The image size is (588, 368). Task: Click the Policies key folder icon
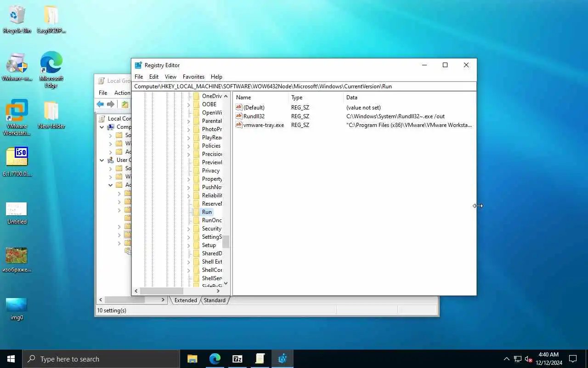point(196,146)
